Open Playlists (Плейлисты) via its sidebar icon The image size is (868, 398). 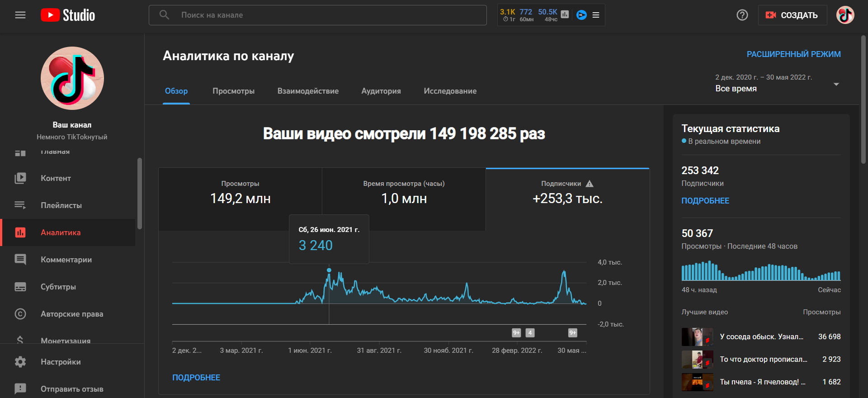pos(20,205)
